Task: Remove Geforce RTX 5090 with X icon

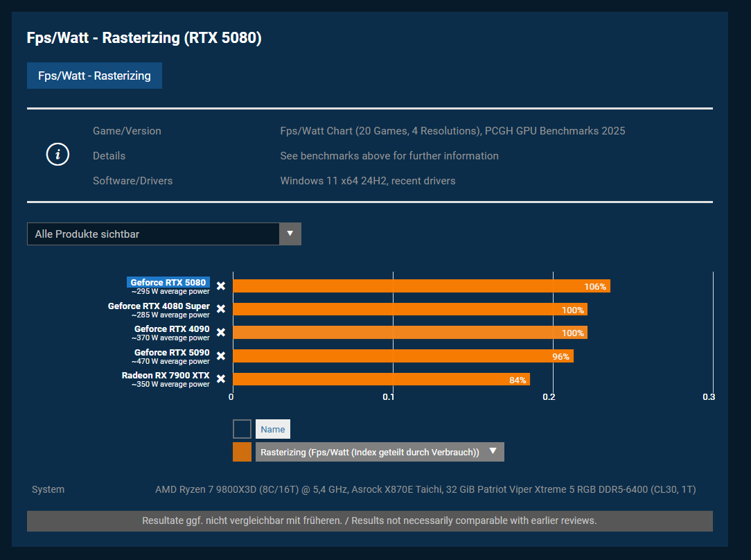Action: tap(221, 356)
